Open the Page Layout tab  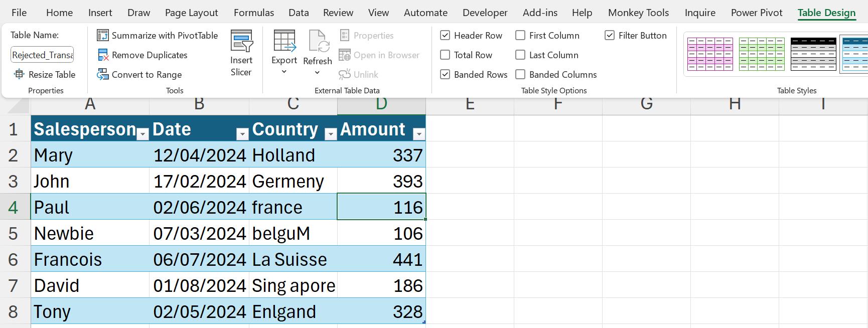(x=192, y=13)
